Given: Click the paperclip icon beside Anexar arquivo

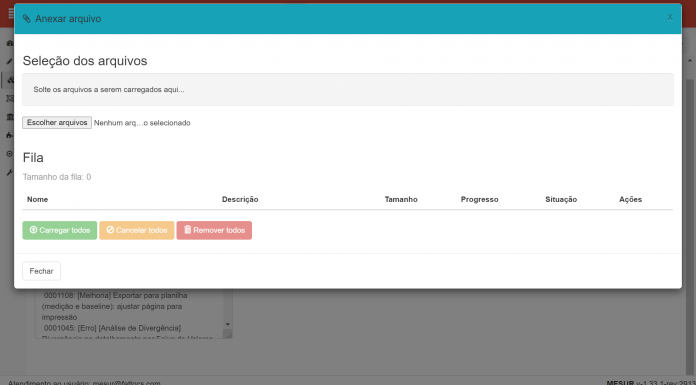Looking at the screenshot, I should tap(27, 19).
